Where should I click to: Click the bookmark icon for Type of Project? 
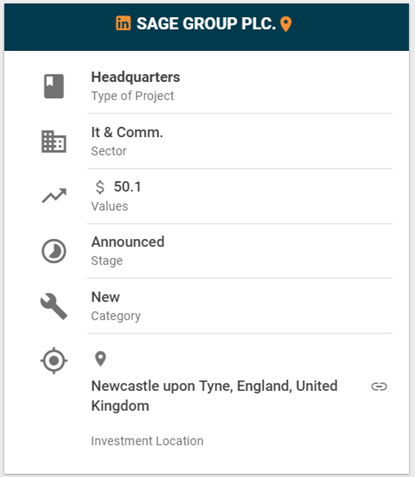[54, 86]
